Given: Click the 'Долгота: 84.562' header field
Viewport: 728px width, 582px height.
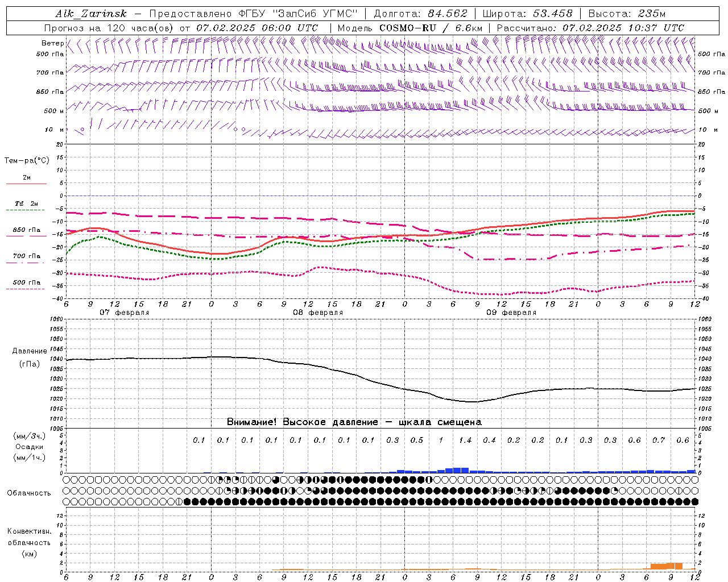Looking at the screenshot, I should pos(420,14).
